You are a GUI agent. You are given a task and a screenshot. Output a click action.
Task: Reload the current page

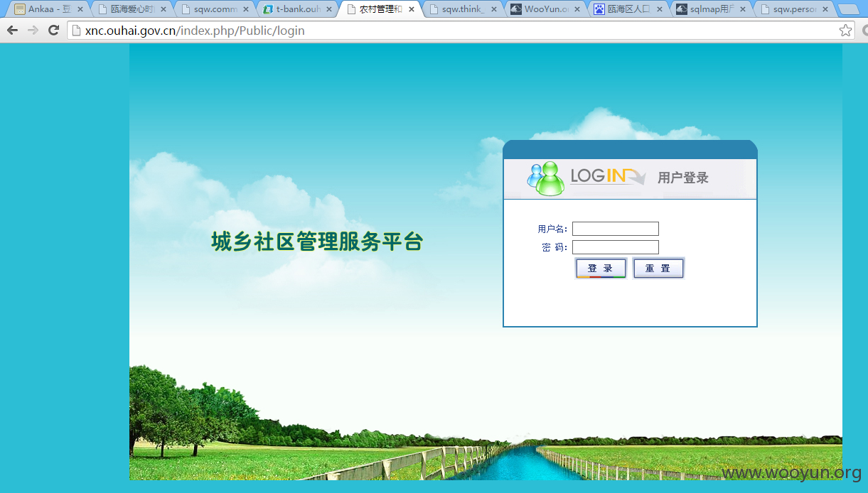(53, 31)
